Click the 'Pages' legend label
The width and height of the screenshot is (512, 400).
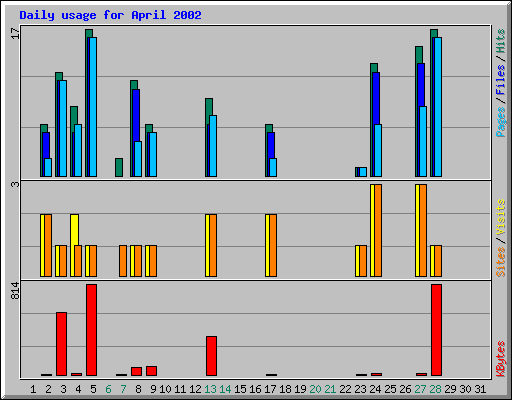tap(500, 122)
